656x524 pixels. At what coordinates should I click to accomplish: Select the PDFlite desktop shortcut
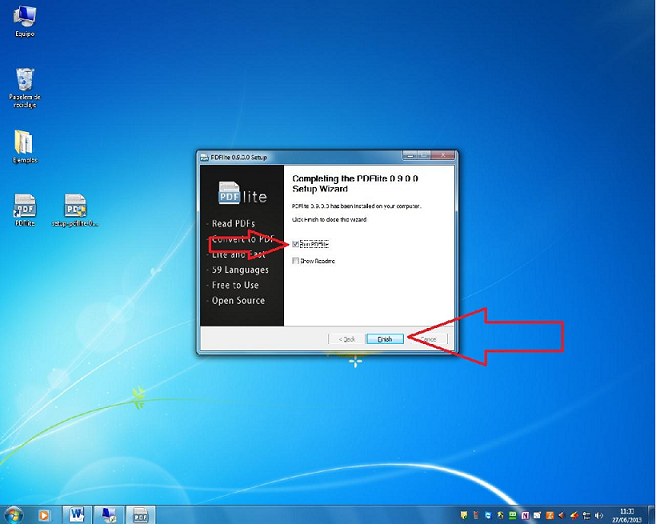25,209
